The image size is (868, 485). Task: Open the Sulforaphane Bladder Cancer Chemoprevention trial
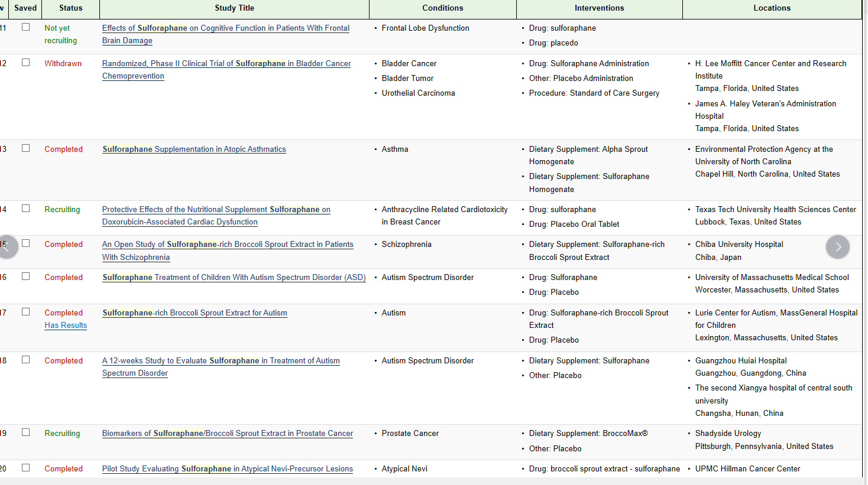(x=226, y=64)
